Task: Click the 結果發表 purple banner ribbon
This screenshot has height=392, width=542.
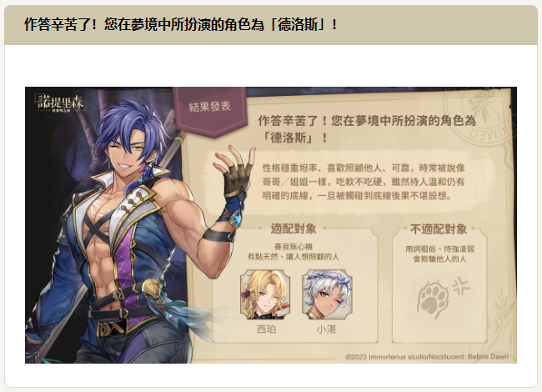Action: tap(209, 110)
